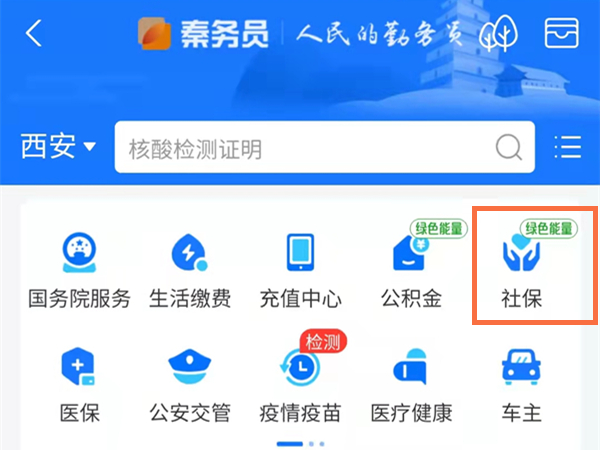
Task: Select the 公安交管 police traffic icon
Action: pos(190,385)
